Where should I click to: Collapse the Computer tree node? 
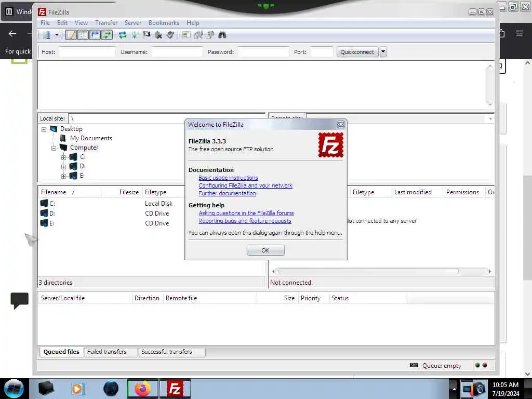click(x=54, y=148)
